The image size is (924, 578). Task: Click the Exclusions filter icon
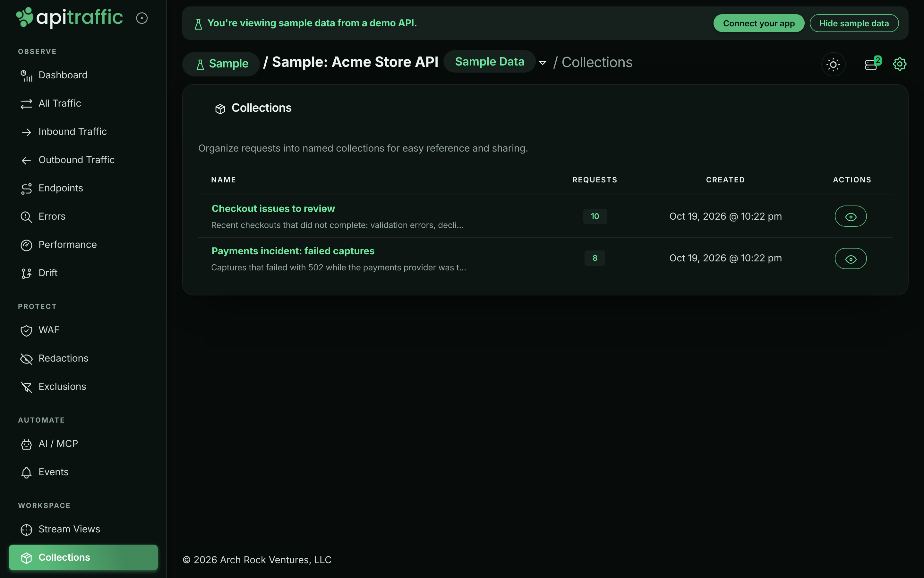[x=26, y=387]
